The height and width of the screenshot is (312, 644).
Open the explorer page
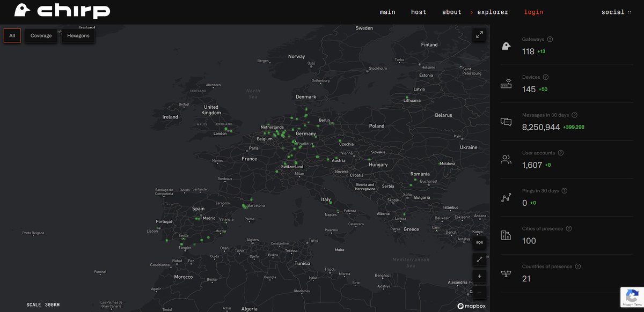(492, 12)
